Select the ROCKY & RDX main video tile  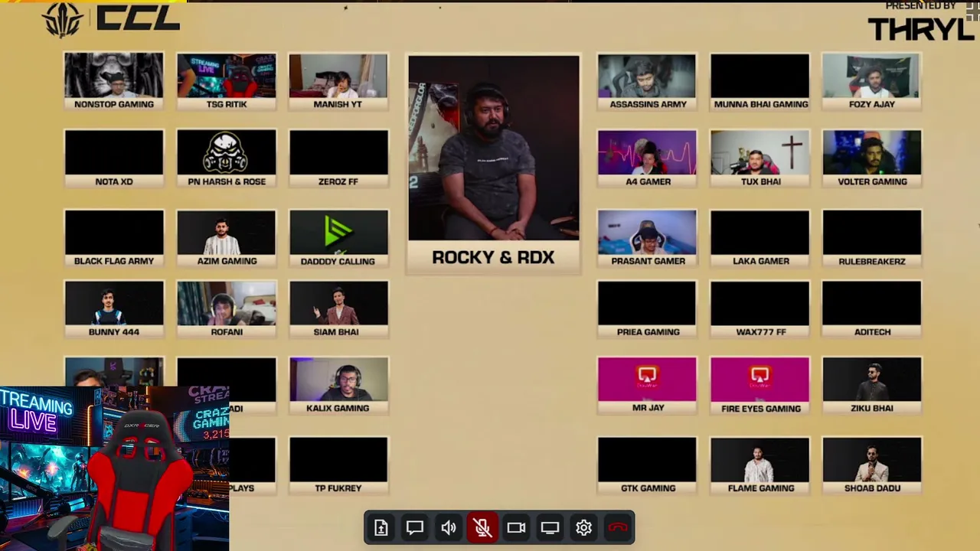click(494, 163)
